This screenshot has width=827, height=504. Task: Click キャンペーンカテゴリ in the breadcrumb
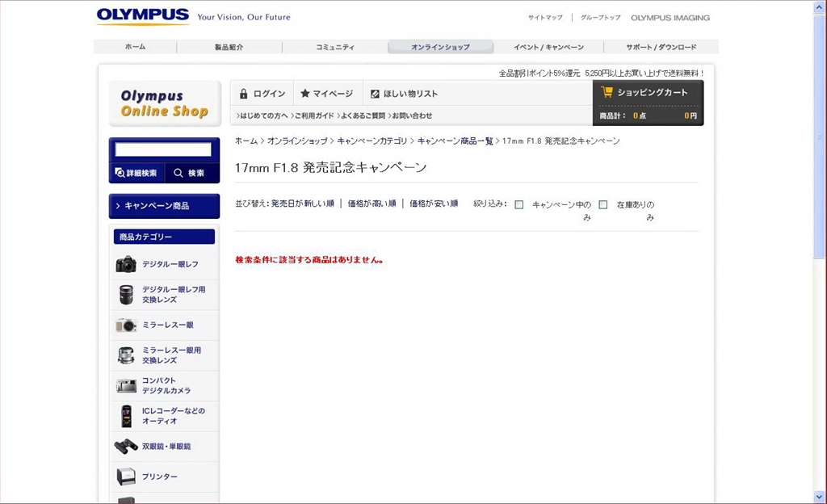coord(372,141)
